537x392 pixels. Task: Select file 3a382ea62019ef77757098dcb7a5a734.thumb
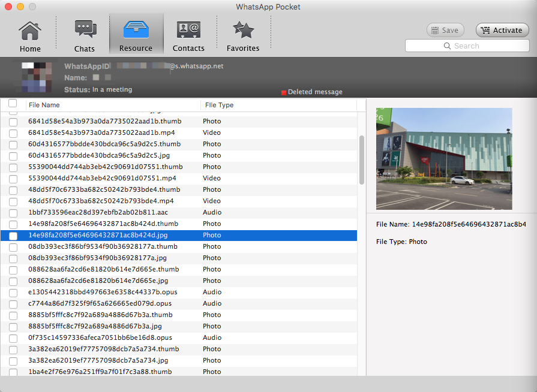tap(103, 349)
